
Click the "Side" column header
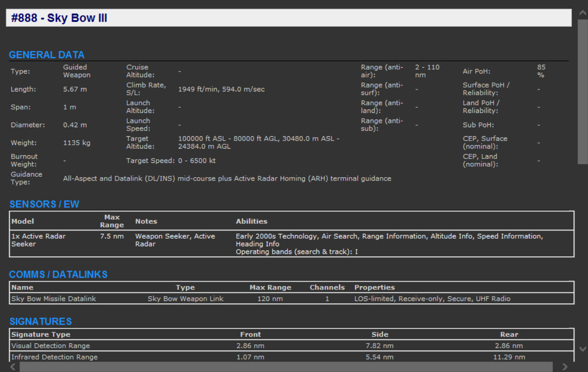[380, 334]
